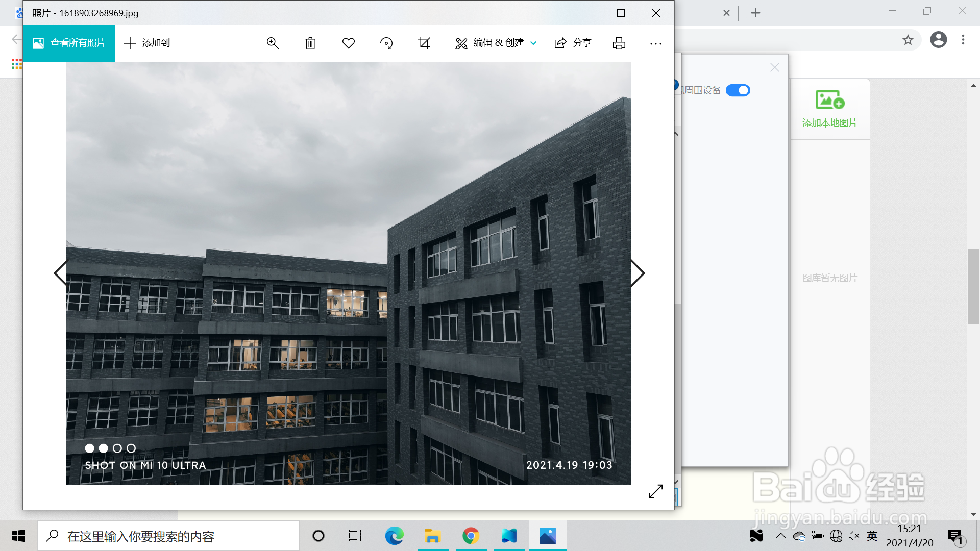Click the Chrome back arrow
980x551 pixels.
(x=16, y=40)
